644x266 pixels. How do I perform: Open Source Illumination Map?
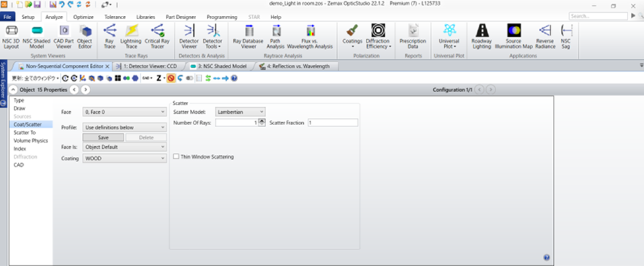click(x=514, y=36)
